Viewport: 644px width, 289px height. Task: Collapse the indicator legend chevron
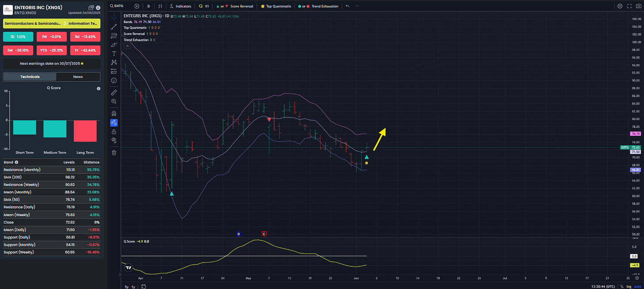126,46
